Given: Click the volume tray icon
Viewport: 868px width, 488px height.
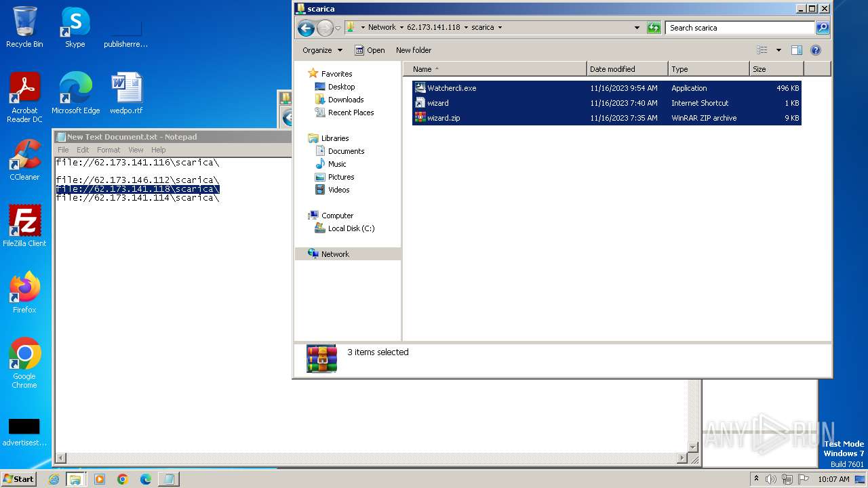Looking at the screenshot, I should 771,479.
